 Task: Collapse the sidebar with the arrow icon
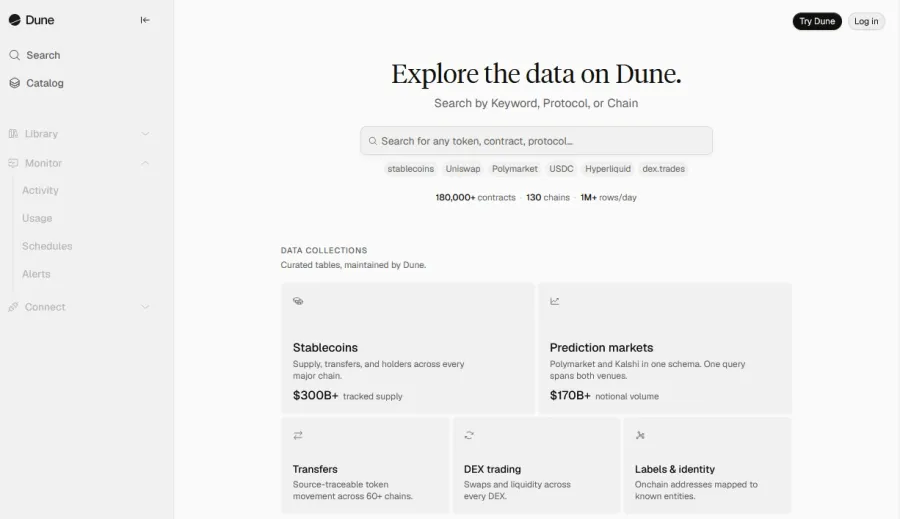(145, 20)
